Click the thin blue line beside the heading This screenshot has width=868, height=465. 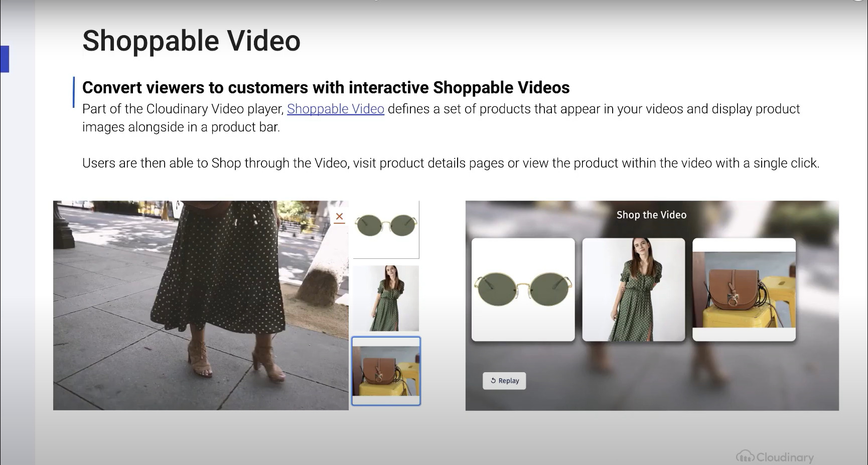[x=74, y=92]
